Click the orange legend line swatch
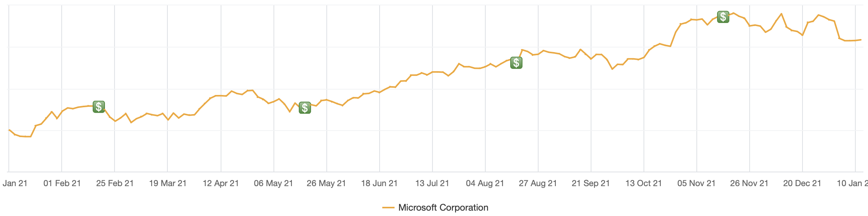This screenshot has width=868, height=216. coord(388,208)
